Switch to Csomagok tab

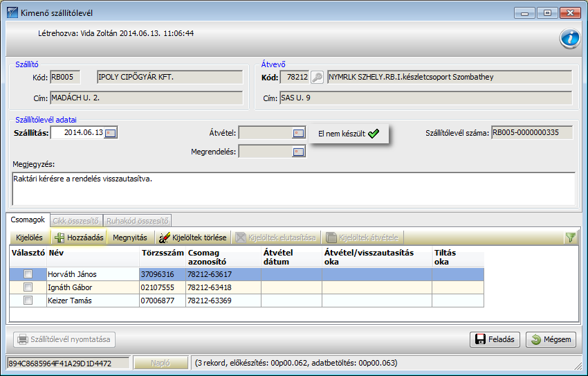click(x=28, y=220)
